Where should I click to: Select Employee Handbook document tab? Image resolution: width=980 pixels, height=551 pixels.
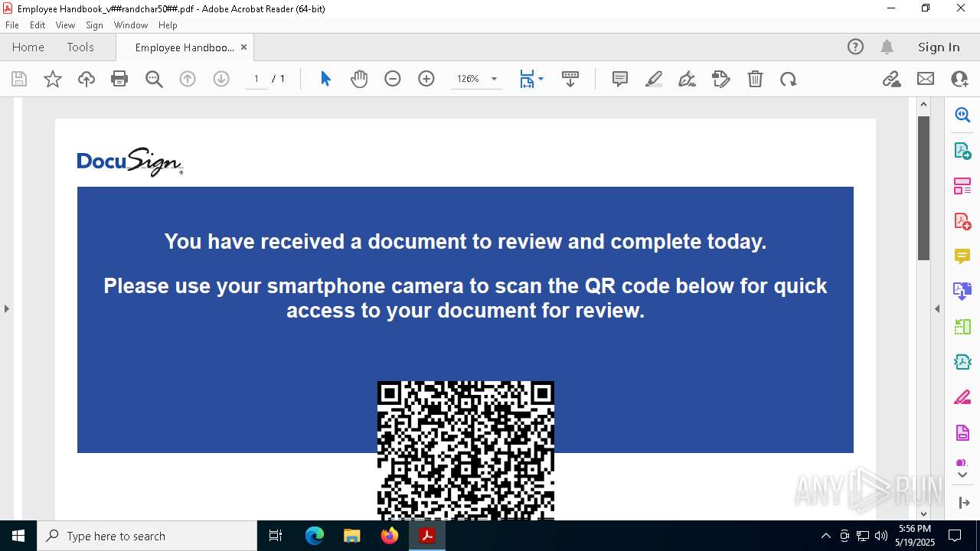pos(185,47)
